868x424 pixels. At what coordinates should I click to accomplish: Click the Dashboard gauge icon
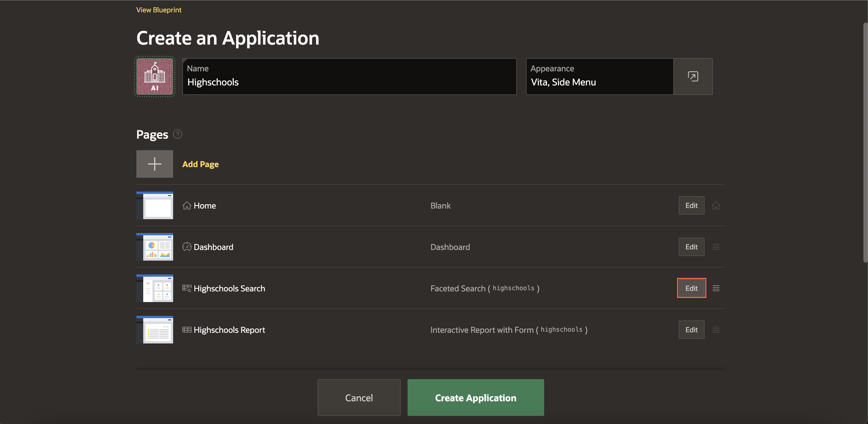(187, 247)
